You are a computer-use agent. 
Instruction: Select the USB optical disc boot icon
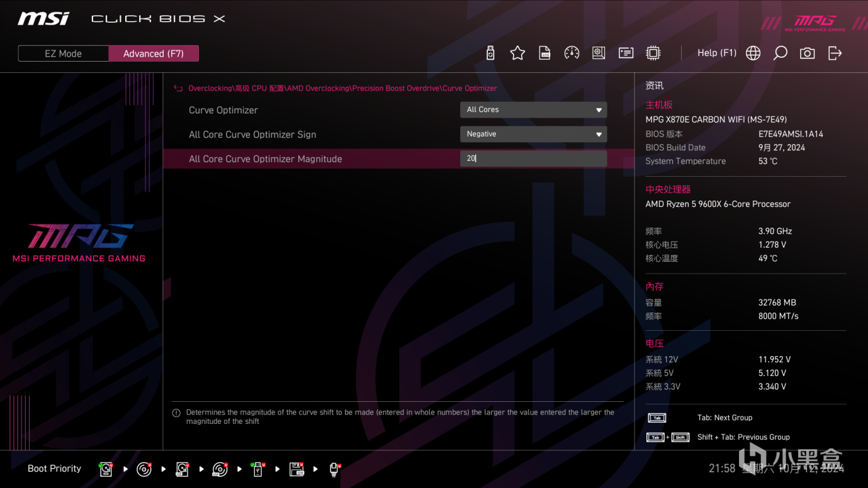[x=220, y=469]
